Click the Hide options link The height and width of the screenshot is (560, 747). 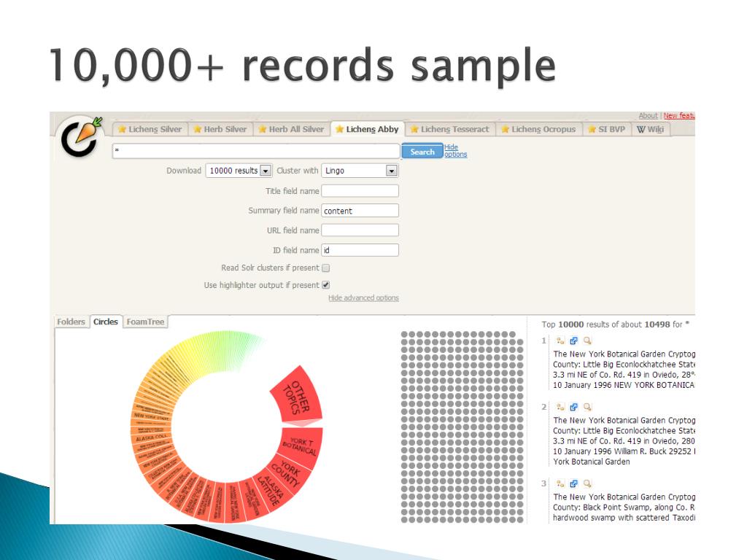point(455,151)
